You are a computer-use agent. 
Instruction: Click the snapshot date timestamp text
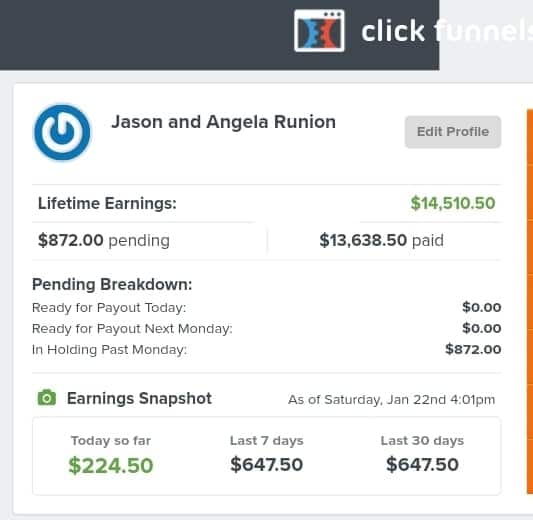392,400
